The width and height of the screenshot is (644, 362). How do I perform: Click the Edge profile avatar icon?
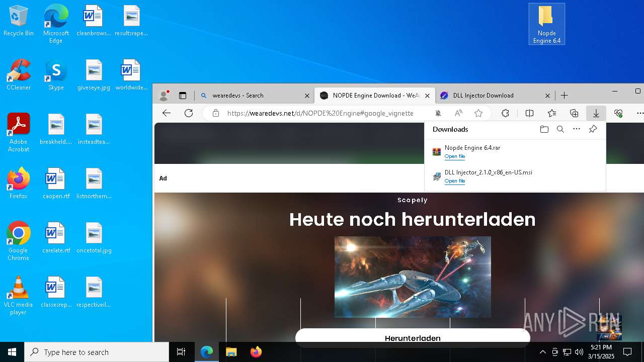[164, 95]
